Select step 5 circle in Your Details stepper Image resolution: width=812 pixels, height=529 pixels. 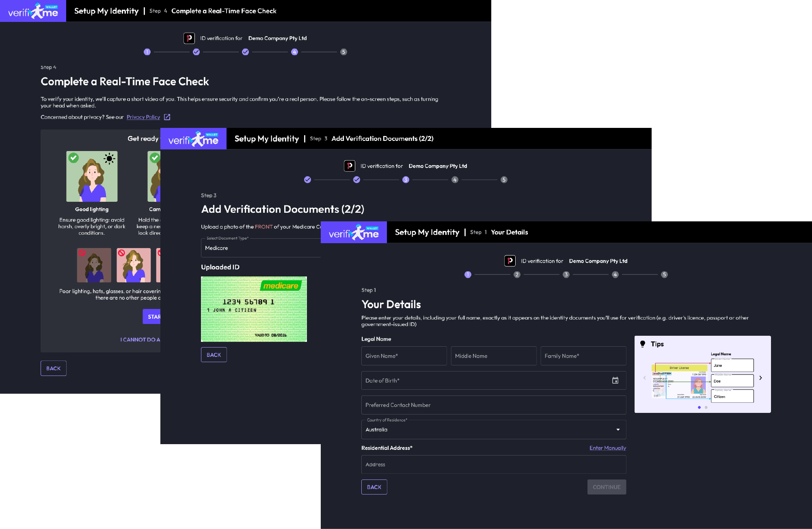664,274
